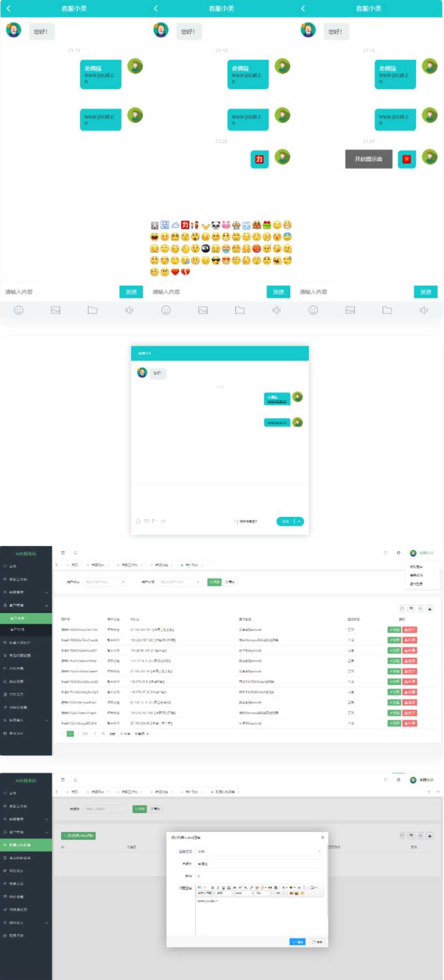Open font color picker in the rich text editor
Viewport: 444px width, 980px height.
(x=284, y=887)
